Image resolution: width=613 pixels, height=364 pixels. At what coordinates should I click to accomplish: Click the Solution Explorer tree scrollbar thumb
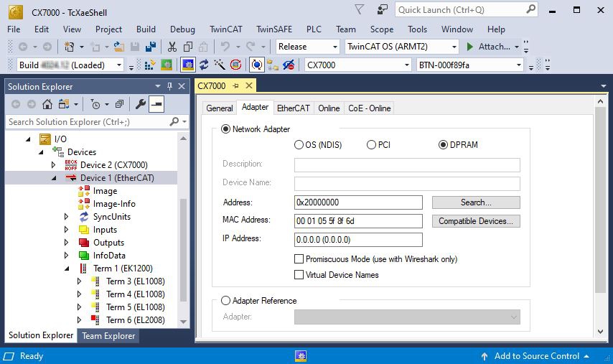[183, 251]
